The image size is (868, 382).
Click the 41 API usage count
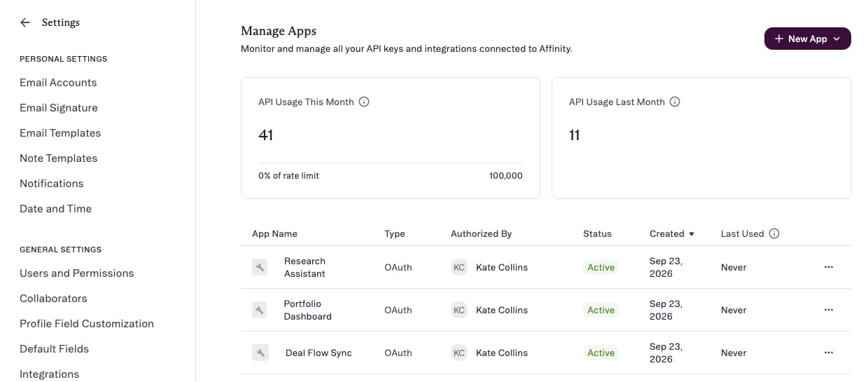[x=265, y=135]
